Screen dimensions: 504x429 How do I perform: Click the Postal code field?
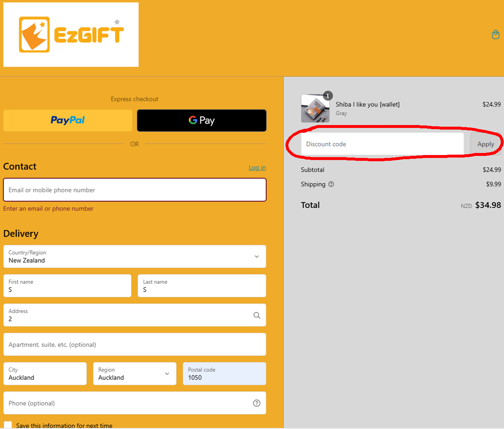coord(224,374)
